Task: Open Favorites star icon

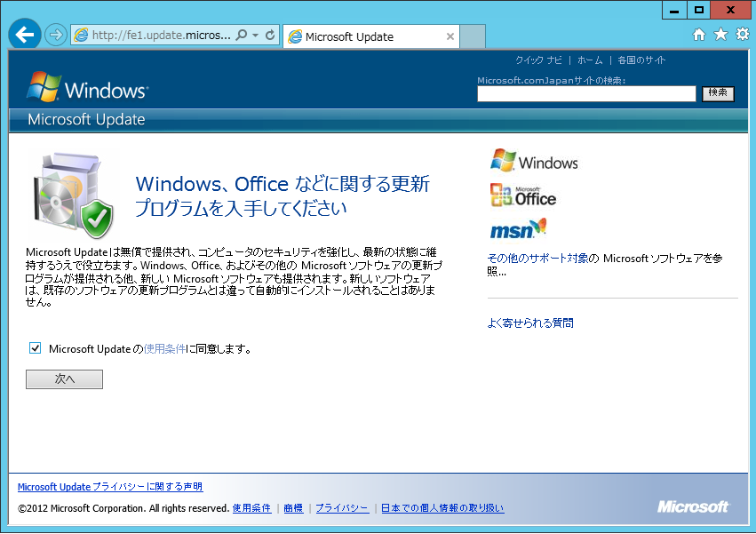Action: point(720,35)
